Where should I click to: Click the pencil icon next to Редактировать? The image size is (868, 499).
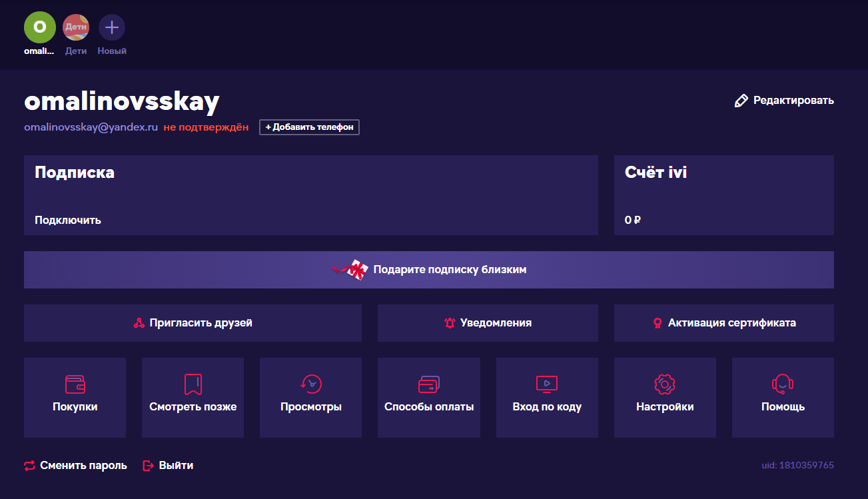click(741, 101)
